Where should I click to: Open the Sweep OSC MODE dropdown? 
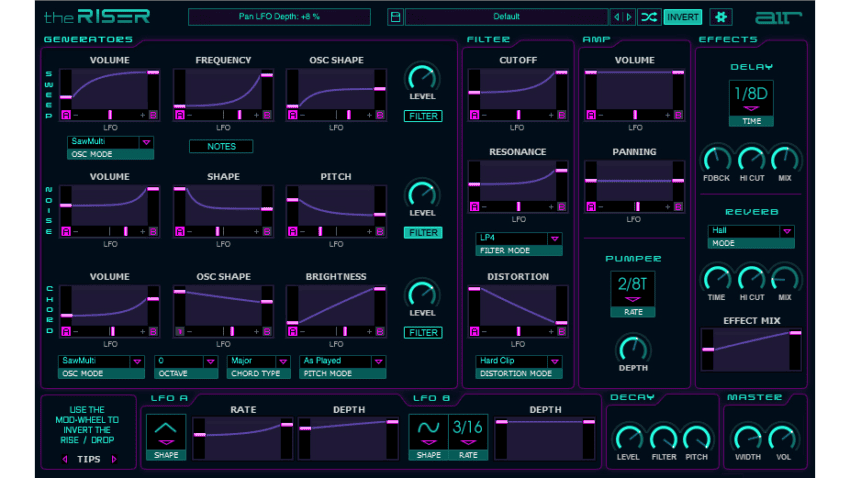[147, 142]
